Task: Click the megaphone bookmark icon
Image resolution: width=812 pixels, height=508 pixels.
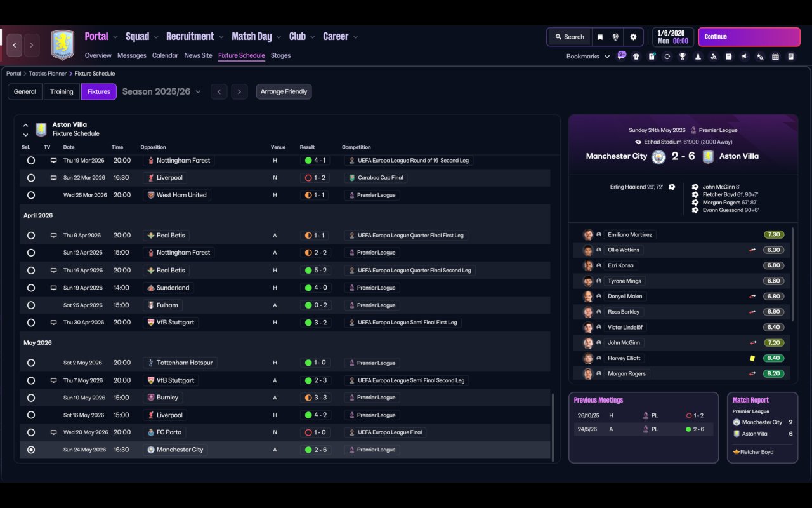Action: (x=744, y=57)
